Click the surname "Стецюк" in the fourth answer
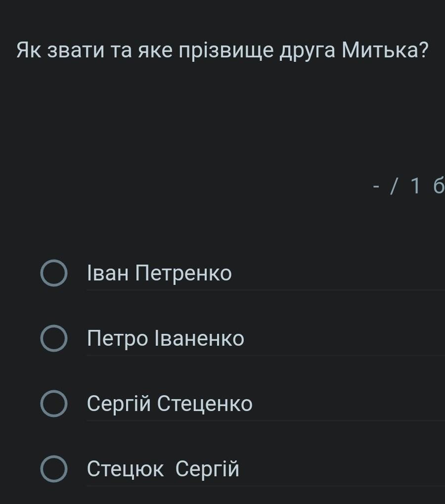This screenshot has width=445, height=504. coord(125,469)
